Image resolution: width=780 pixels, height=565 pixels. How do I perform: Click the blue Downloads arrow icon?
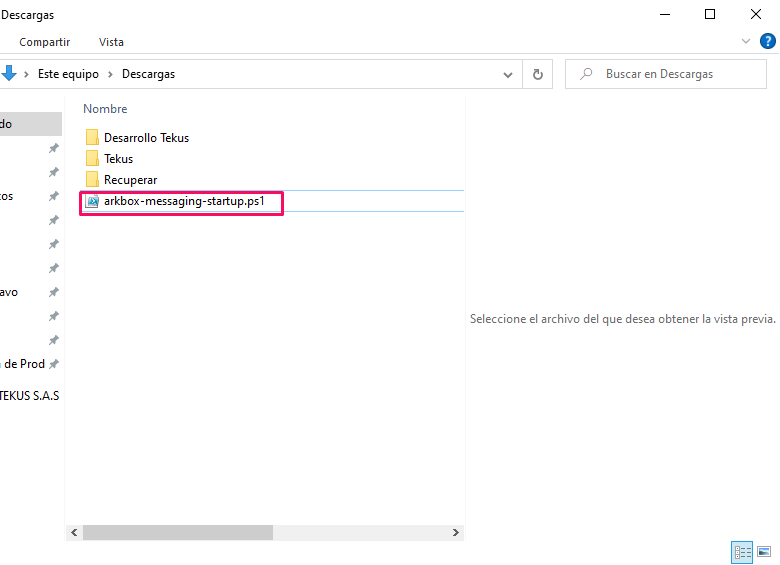tap(9, 73)
